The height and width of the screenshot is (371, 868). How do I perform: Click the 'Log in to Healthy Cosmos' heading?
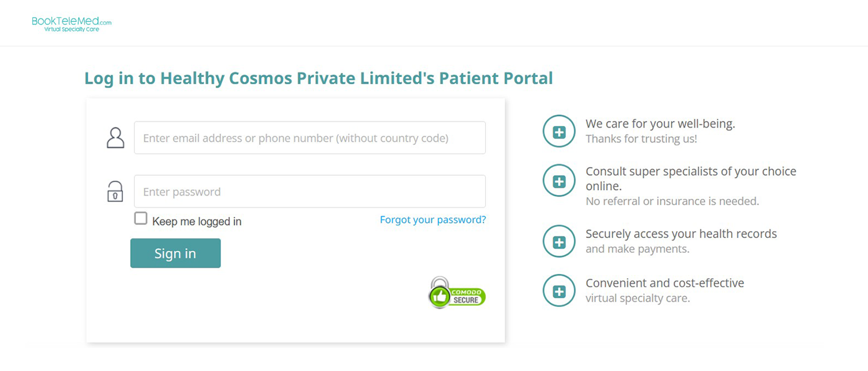[318, 78]
